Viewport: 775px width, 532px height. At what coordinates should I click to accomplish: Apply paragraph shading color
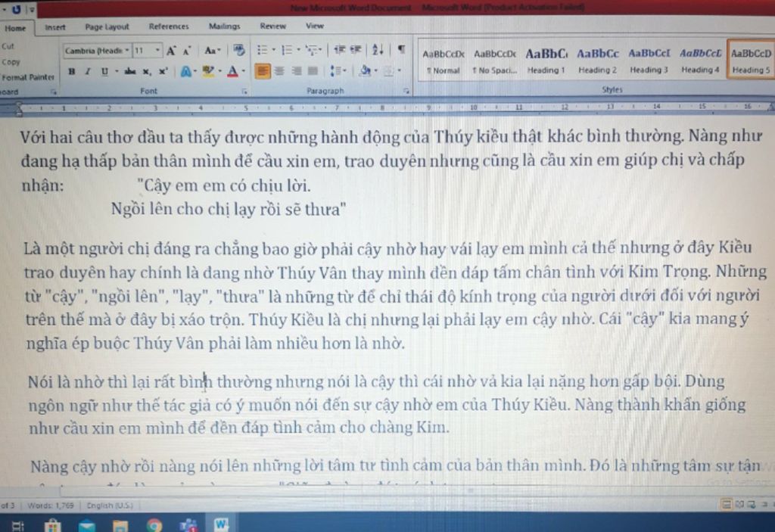point(365,71)
